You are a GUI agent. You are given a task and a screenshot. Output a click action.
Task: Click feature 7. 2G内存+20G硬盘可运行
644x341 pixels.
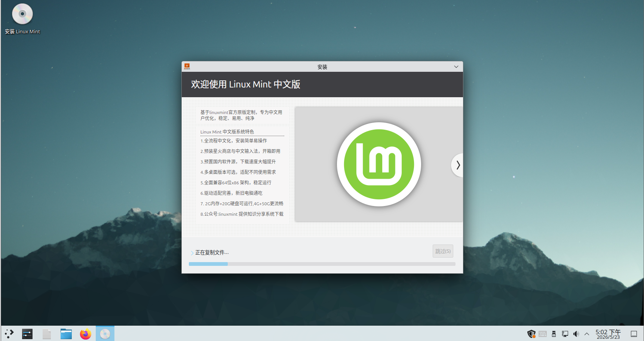(242, 203)
